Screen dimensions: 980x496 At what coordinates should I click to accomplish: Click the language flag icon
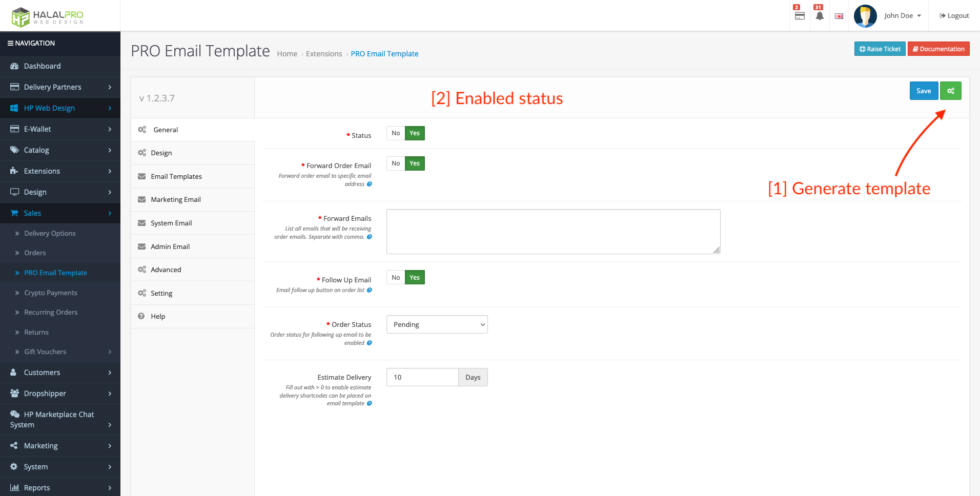[839, 16]
